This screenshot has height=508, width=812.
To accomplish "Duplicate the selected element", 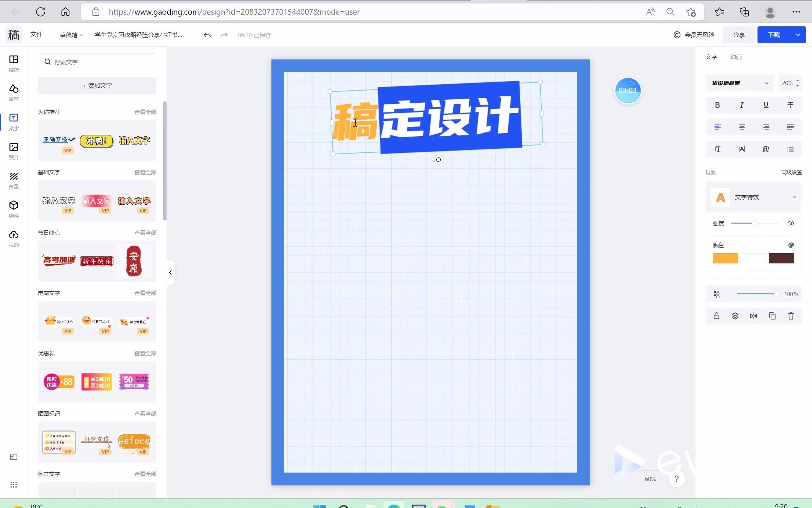I will (772, 316).
